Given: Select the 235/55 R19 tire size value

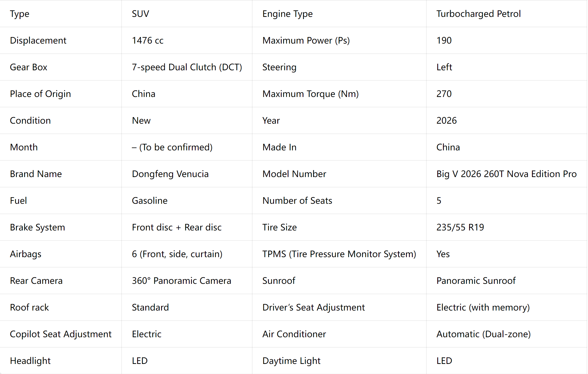Looking at the screenshot, I should (460, 227).
